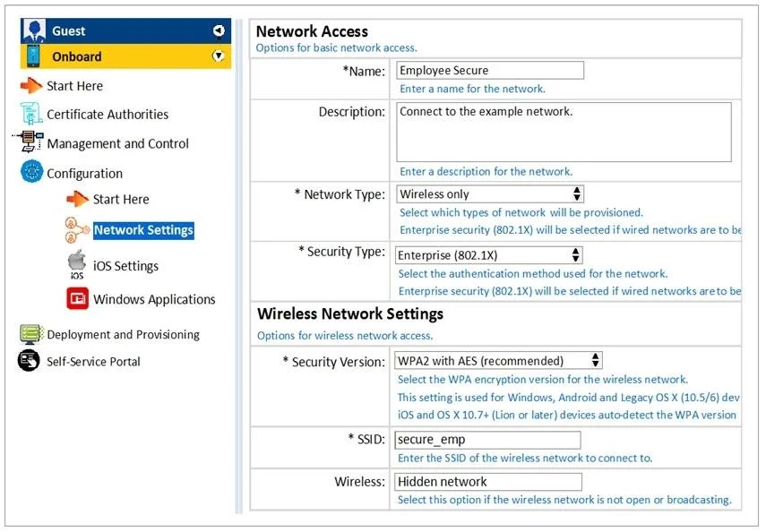Click the Self-Service Portal icon

click(x=29, y=361)
